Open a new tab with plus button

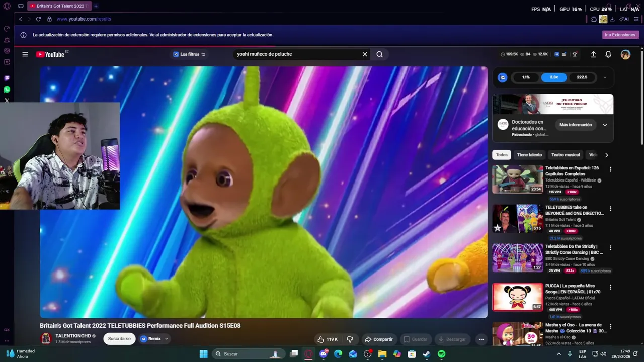coord(96,6)
